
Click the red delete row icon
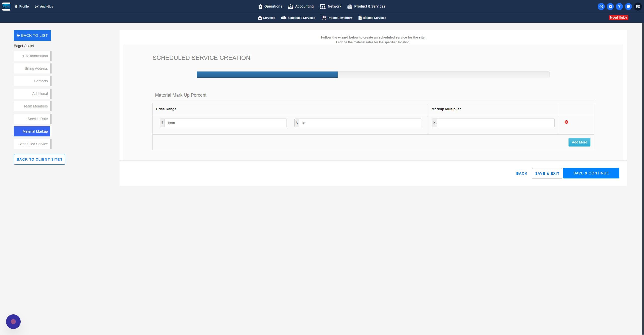[x=566, y=122]
